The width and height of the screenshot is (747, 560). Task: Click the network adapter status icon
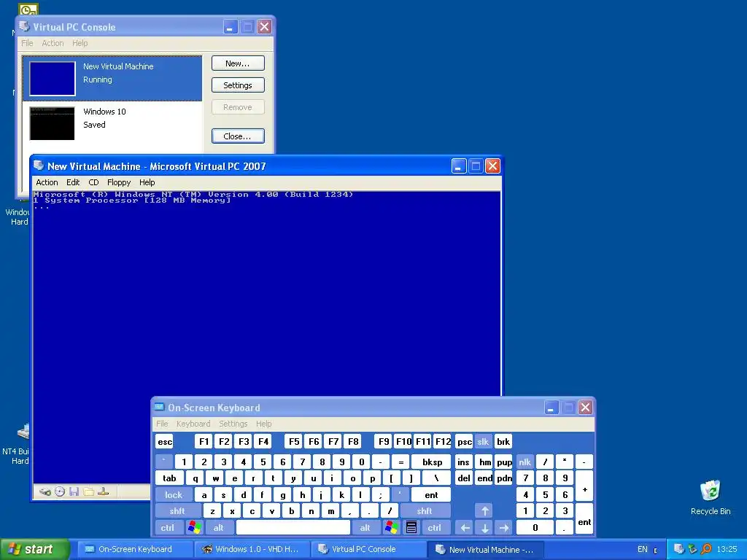point(104,492)
